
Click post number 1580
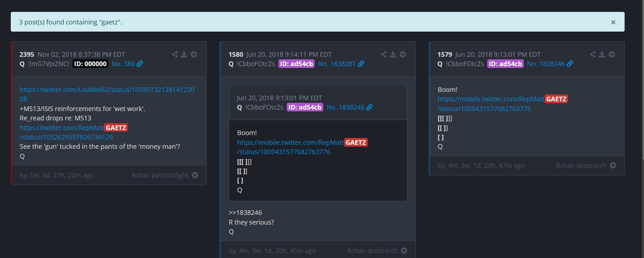[236, 54]
